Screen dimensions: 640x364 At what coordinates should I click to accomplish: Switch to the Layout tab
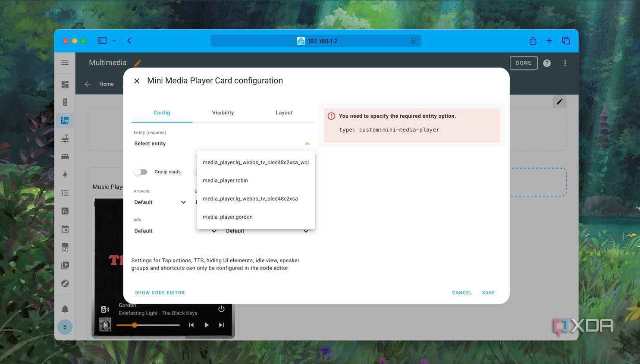tap(284, 113)
